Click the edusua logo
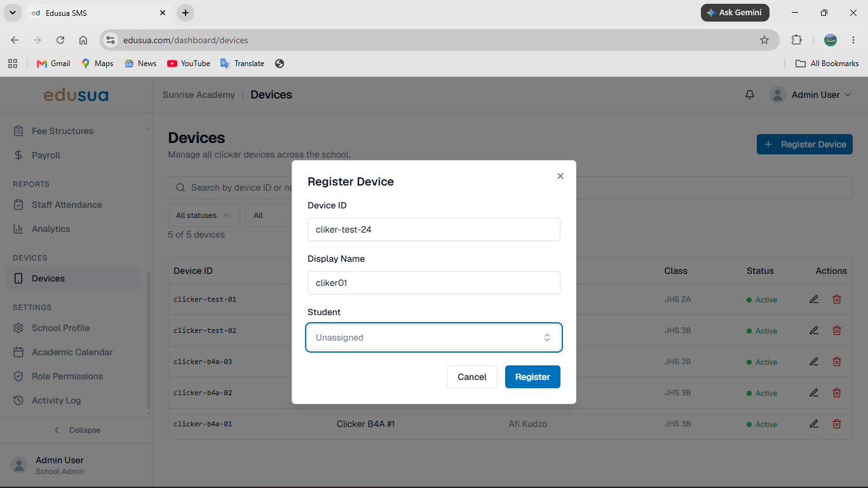 76,95
